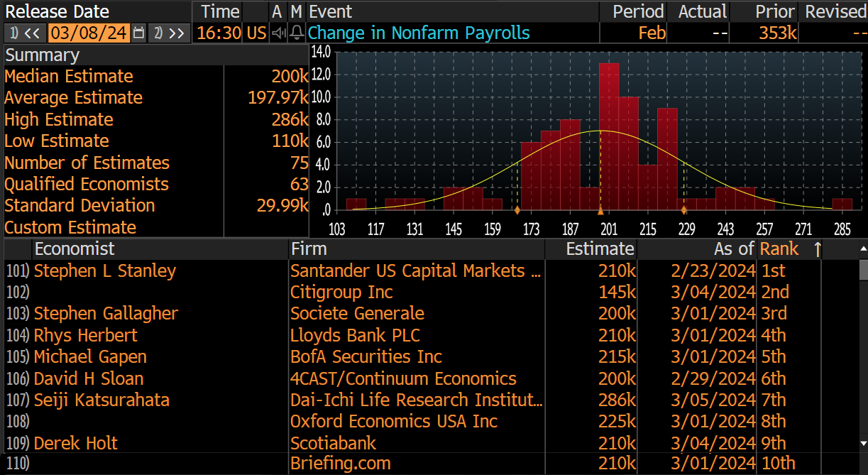Click the 286k estimate cell
Image resolution: width=868 pixels, height=475 pixels.
tap(617, 400)
